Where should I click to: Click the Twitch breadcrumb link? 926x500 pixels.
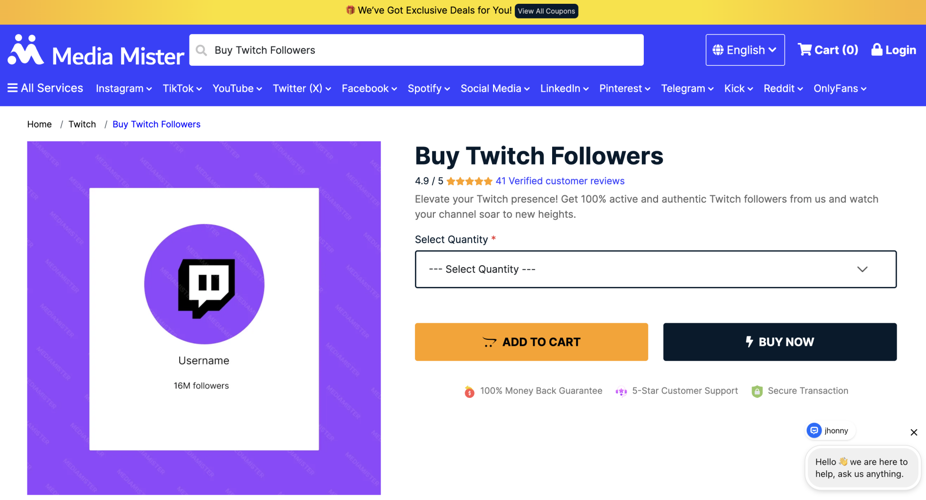pyautogui.click(x=82, y=124)
